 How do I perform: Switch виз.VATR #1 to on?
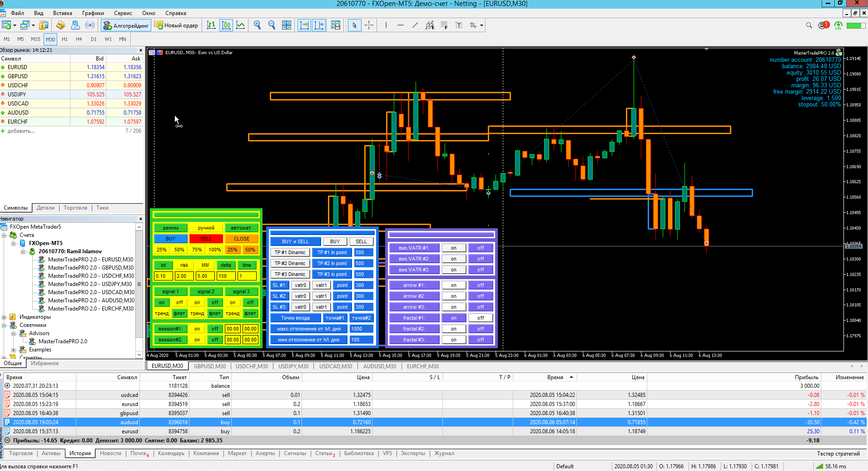(x=454, y=248)
